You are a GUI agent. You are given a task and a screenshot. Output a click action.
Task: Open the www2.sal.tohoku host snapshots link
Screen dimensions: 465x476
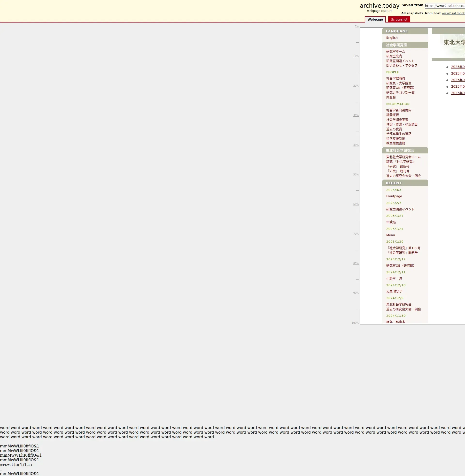(x=453, y=13)
